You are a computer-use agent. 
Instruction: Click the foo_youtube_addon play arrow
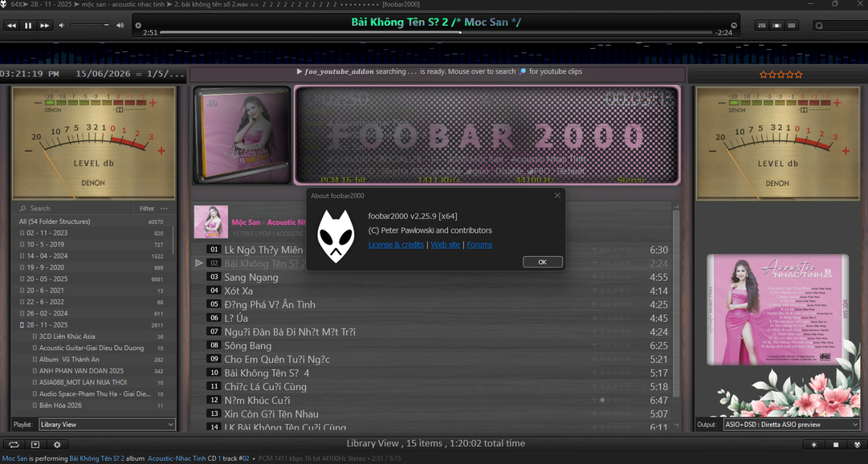click(300, 71)
